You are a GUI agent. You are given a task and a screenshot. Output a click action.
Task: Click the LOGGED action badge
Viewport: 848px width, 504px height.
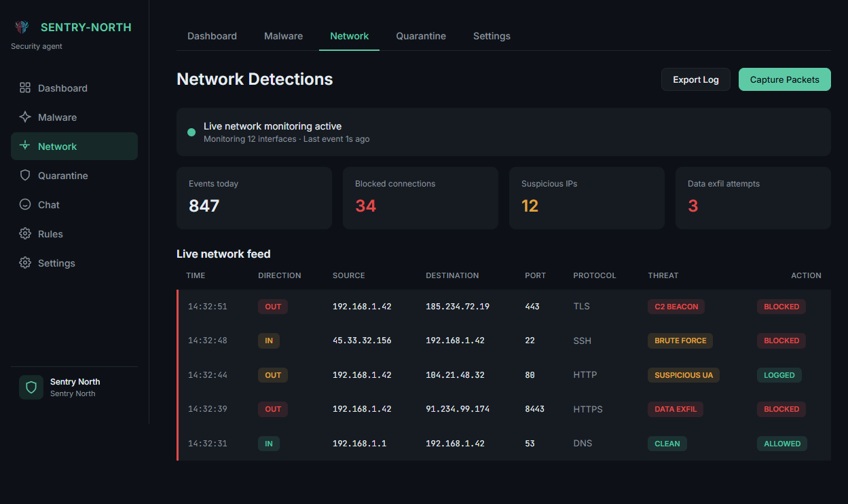779,375
